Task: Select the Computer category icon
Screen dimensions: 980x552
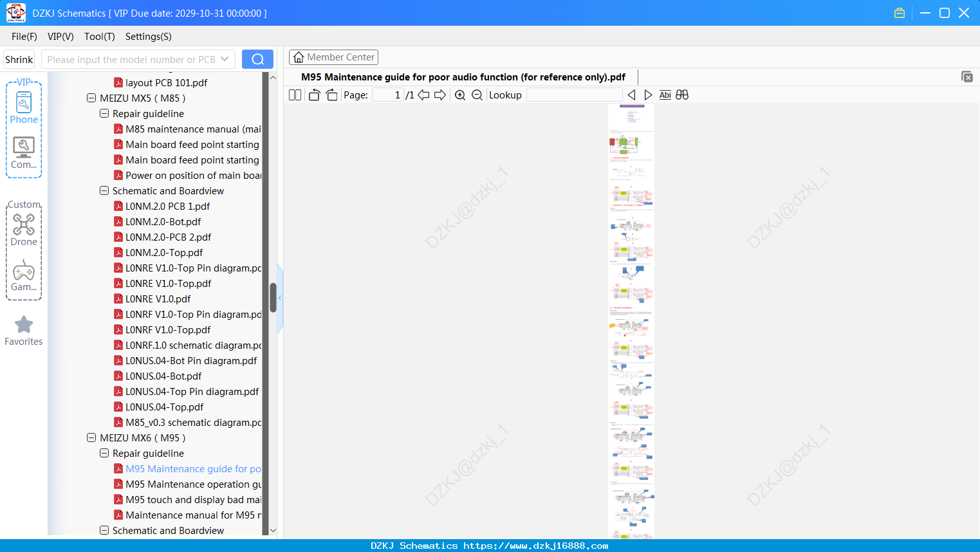Action: [24, 153]
